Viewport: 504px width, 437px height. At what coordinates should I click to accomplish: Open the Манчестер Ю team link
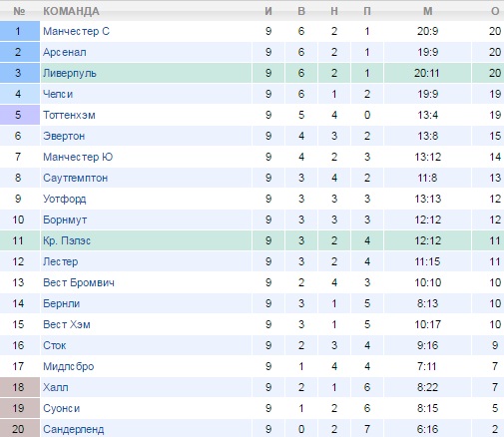tap(78, 157)
